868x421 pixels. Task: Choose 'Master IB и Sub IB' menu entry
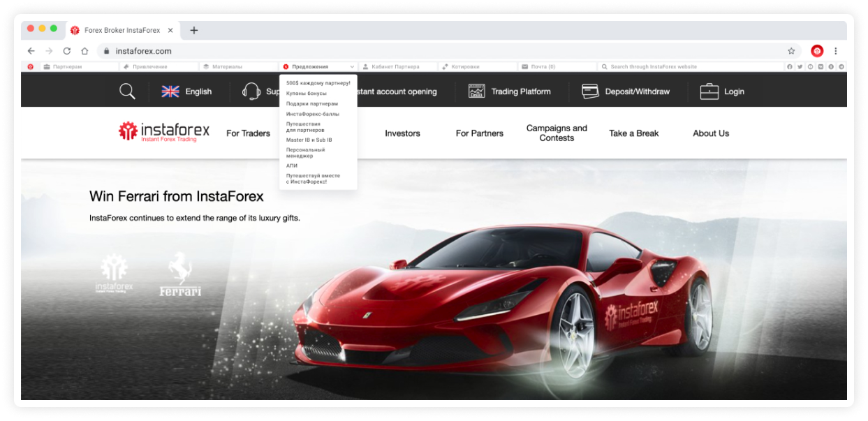[309, 140]
